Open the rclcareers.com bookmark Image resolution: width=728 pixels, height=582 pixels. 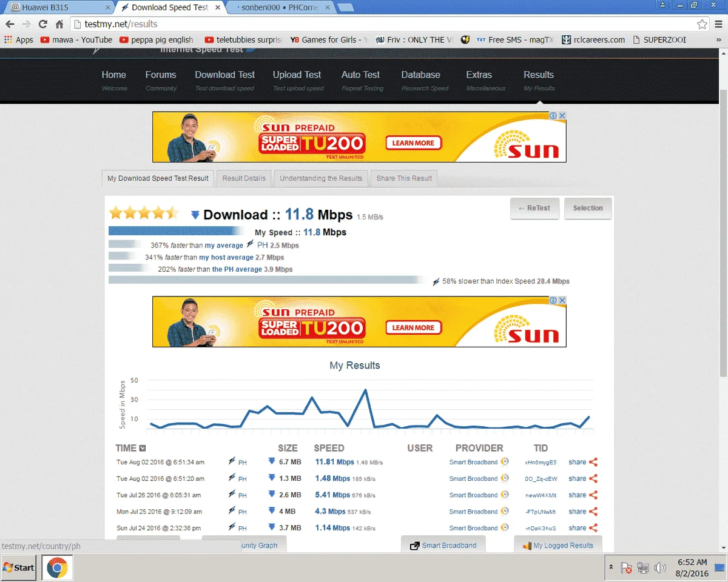point(593,39)
